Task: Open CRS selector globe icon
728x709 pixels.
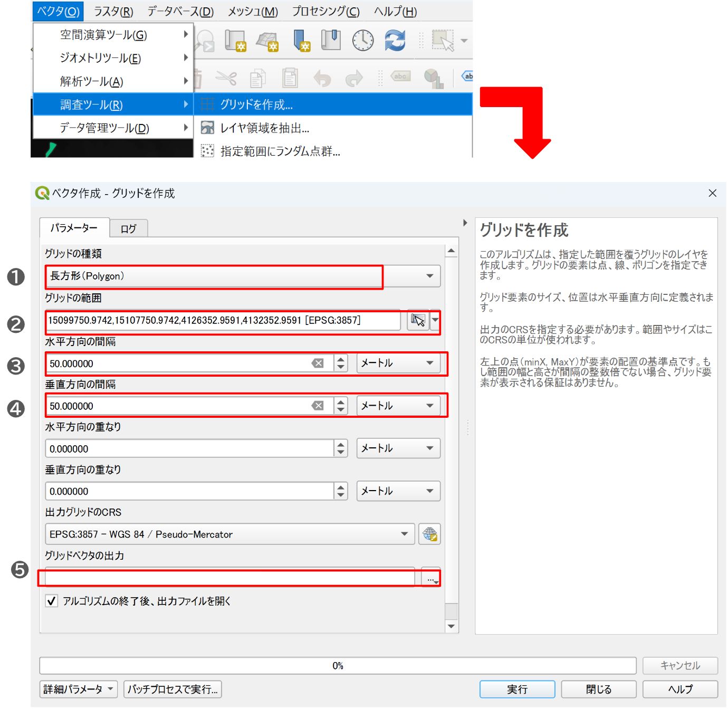Action: click(430, 534)
